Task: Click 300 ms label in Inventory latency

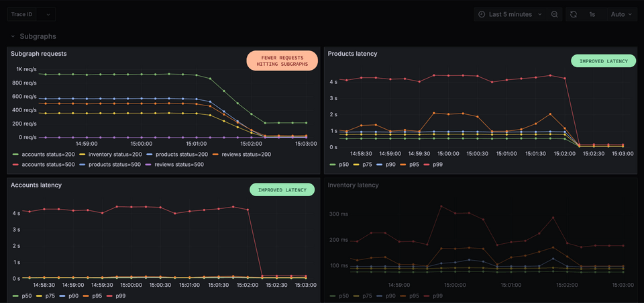Action: click(x=338, y=214)
